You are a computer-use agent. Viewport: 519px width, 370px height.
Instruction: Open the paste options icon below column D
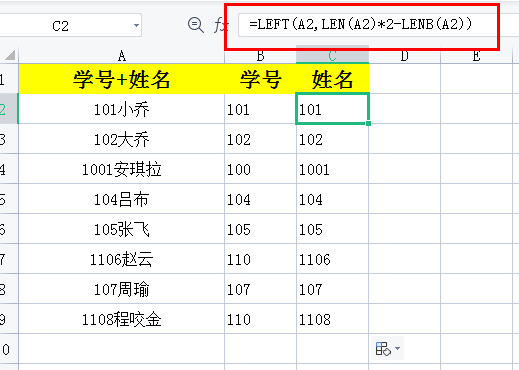click(383, 349)
